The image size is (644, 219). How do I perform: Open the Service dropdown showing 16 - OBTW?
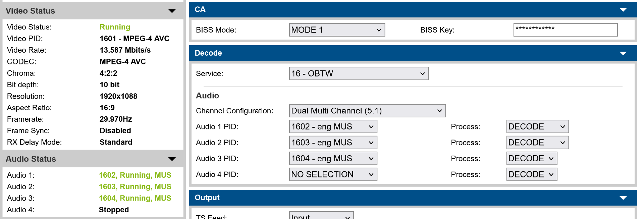[x=359, y=73]
